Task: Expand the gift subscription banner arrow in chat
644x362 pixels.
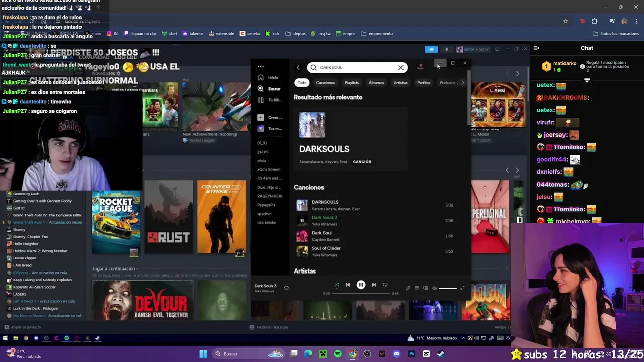Action: 587,80
